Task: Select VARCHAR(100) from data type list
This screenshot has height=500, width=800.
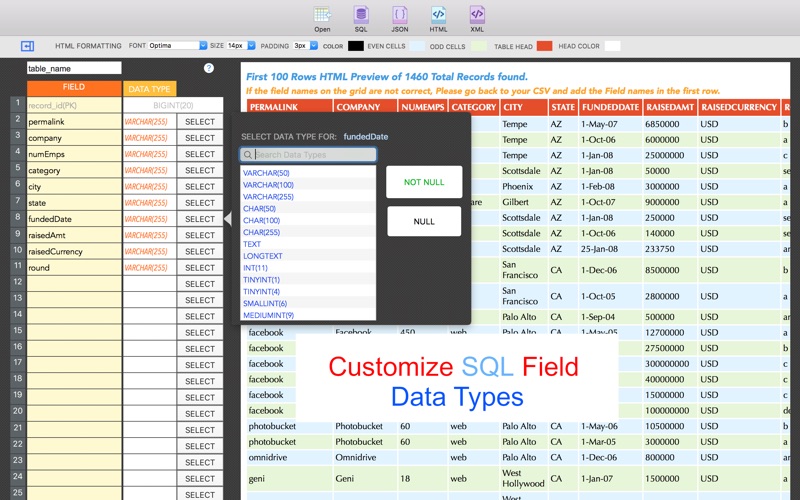Action: pyautogui.click(x=308, y=185)
